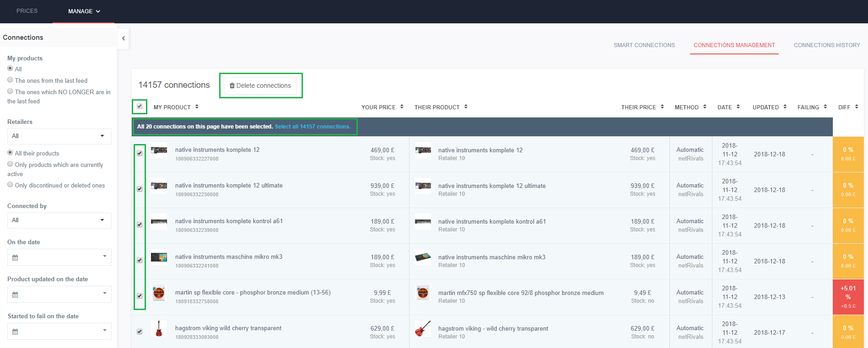Open their product 'martin mfx750 sp flexible core'

[x=521, y=293]
